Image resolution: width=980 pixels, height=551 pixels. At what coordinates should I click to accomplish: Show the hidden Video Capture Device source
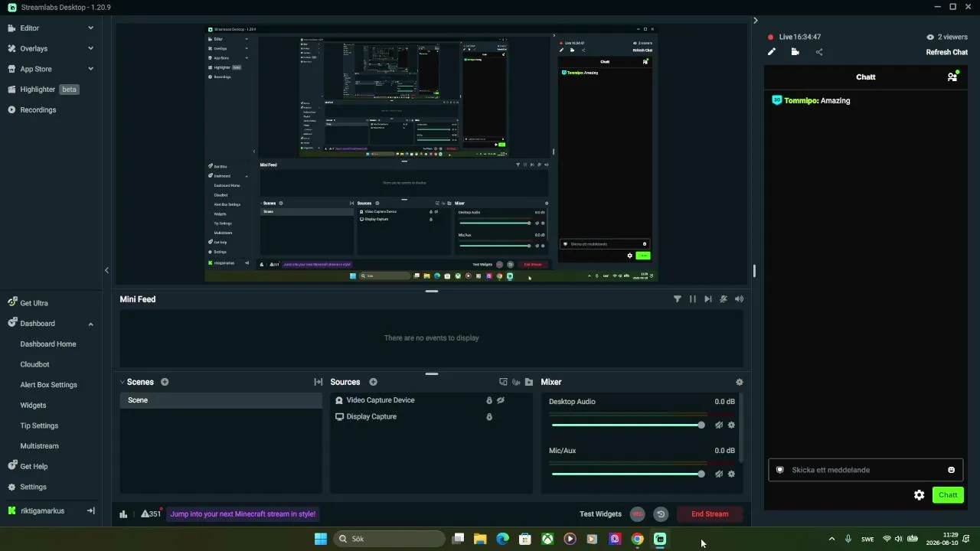coord(501,400)
